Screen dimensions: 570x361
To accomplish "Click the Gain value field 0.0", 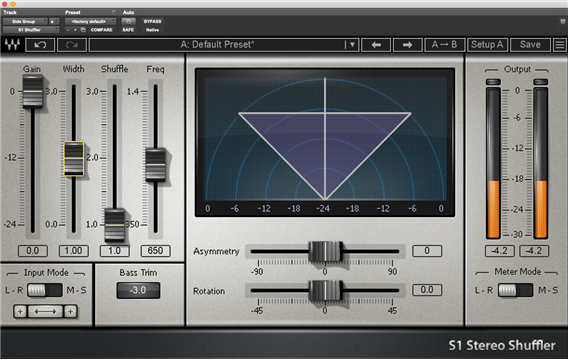I will click(33, 251).
